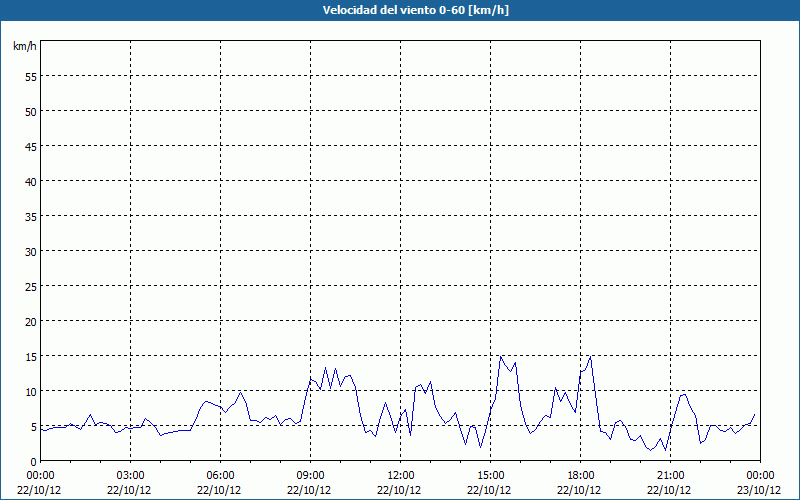Click the y-axis value 45
Viewport: 800px width, 500px height.
point(31,146)
